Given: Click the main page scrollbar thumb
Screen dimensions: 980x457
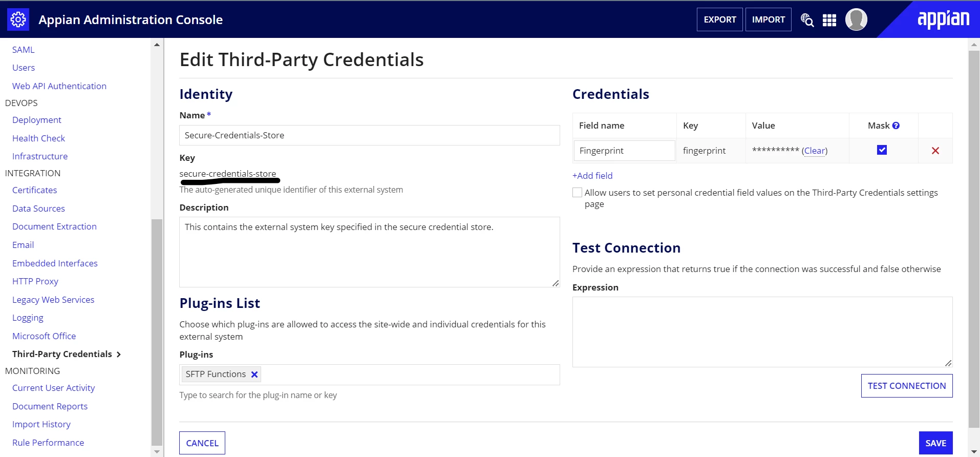Looking at the screenshot, I should tap(973, 239).
